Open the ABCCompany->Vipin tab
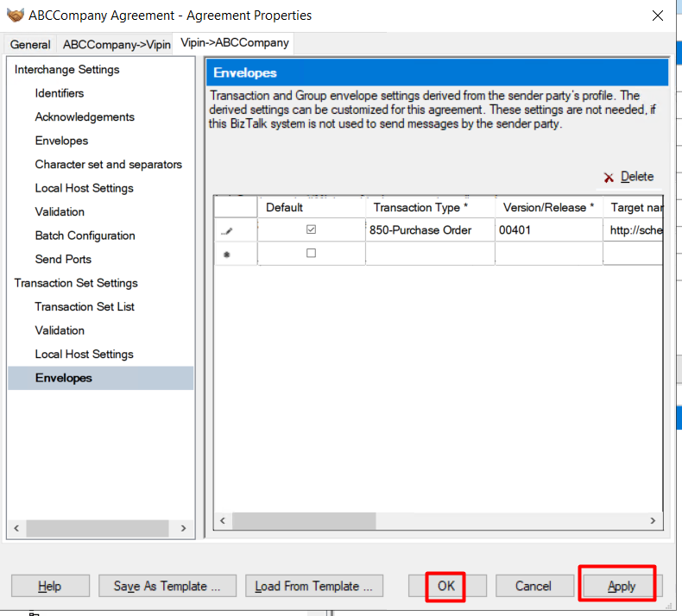The height and width of the screenshot is (616, 682). 117,44
